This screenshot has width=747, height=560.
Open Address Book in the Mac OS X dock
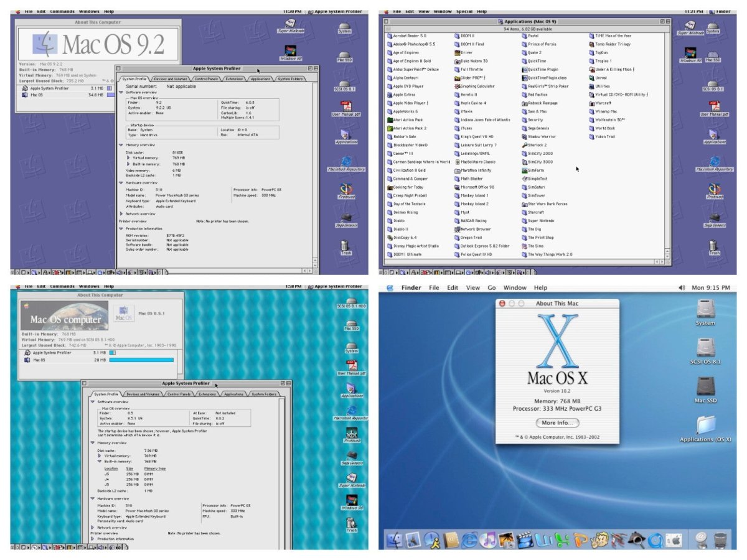click(x=451, y=540)
